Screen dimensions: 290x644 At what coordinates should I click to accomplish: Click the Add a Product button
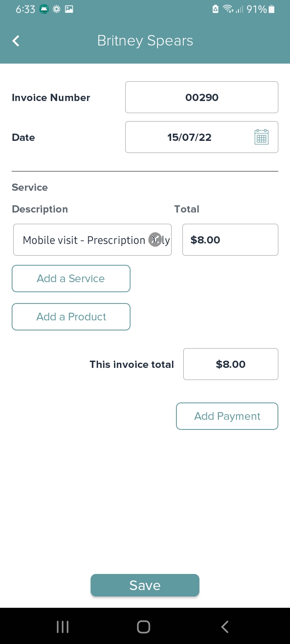pos(71,317)
